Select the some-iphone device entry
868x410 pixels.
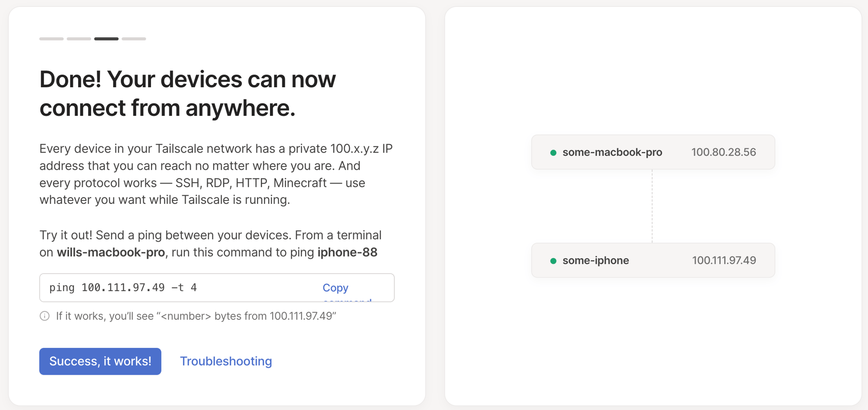(x=653, y=260)
